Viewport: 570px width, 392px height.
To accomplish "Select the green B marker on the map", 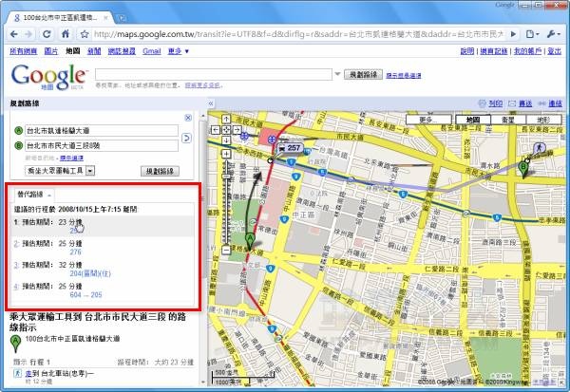I will coord(523,169).
